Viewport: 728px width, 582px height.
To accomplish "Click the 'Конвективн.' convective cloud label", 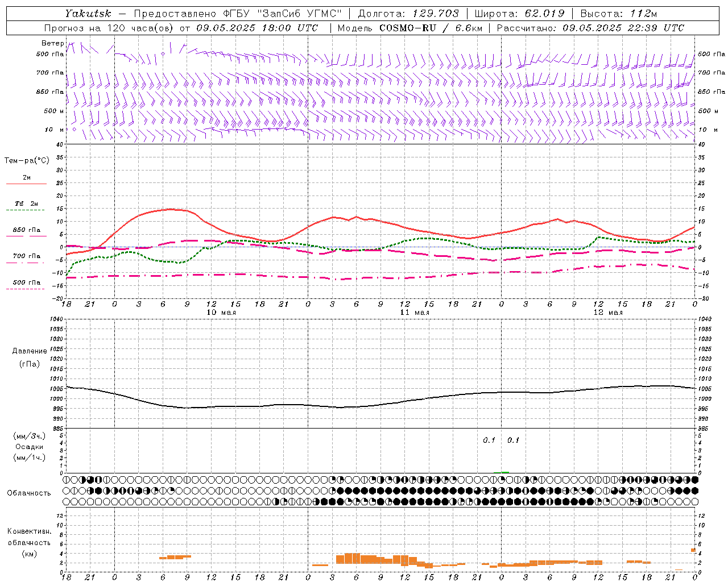I will point(30,531).
